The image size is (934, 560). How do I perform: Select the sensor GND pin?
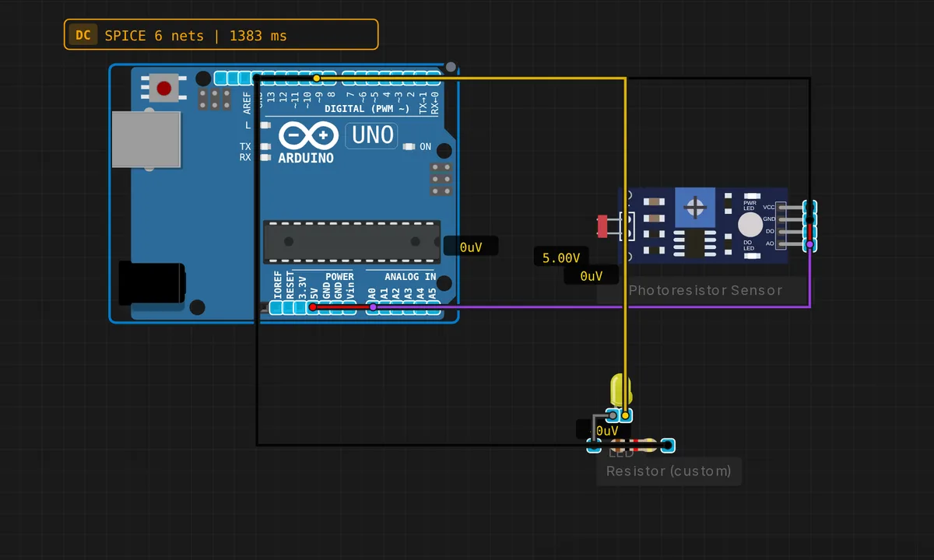[809, 219]
